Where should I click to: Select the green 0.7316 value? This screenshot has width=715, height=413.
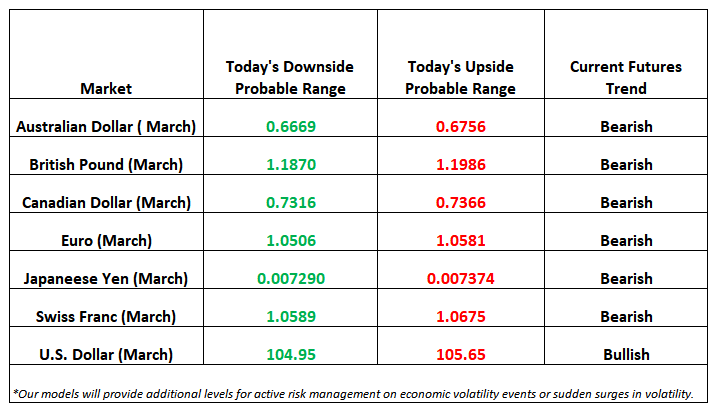pyautogui.click(x=291, y=202)
